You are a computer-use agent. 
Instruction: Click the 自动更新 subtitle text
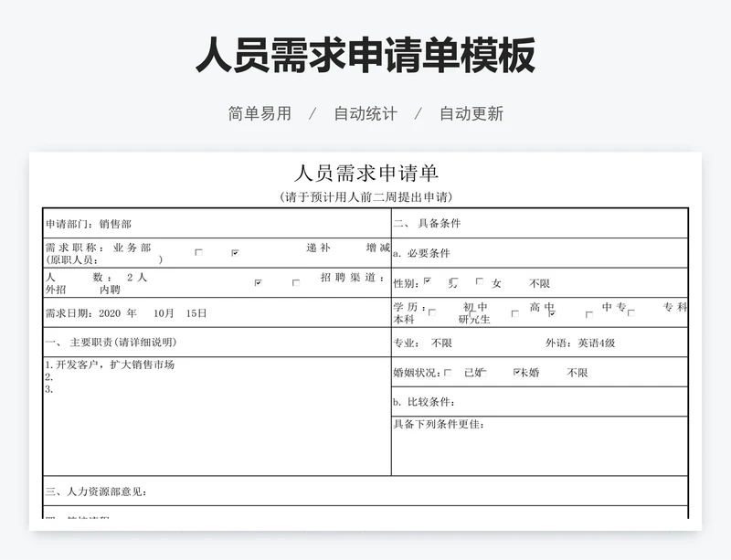471,114
